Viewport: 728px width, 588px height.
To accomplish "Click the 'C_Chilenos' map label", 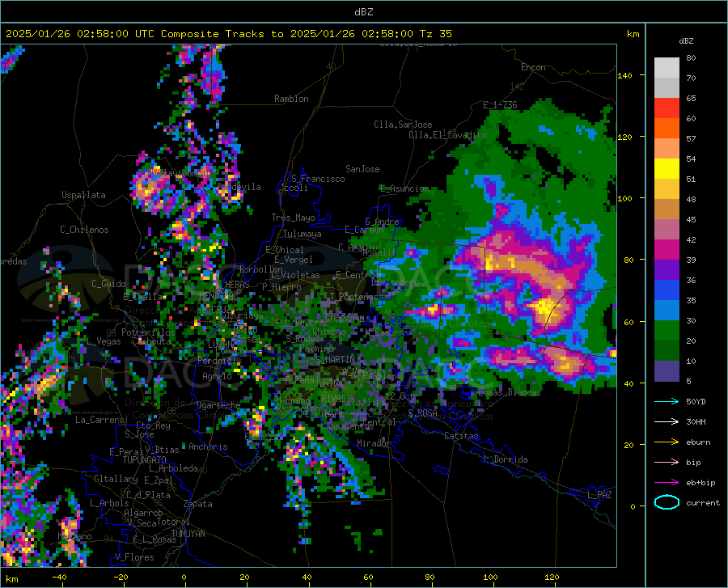I will pos(84,230).
